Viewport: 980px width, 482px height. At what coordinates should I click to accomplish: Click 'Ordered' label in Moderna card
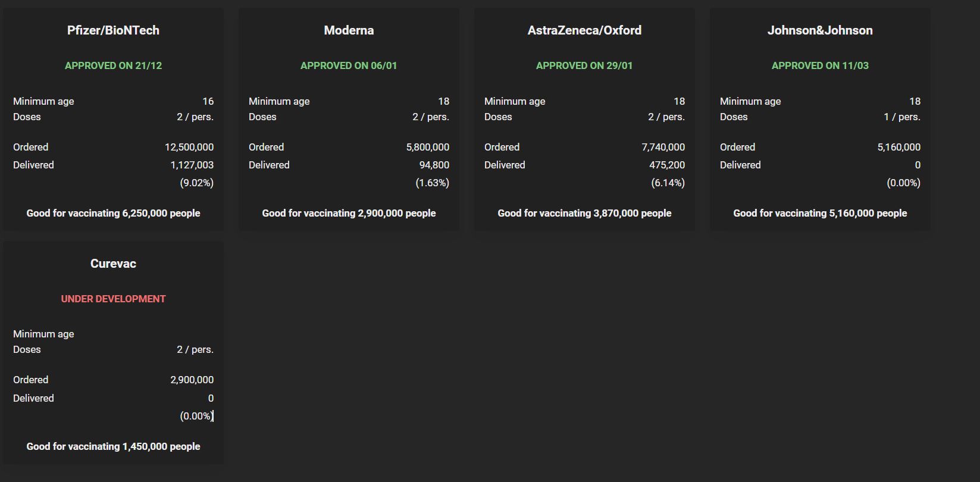(267, 147)
